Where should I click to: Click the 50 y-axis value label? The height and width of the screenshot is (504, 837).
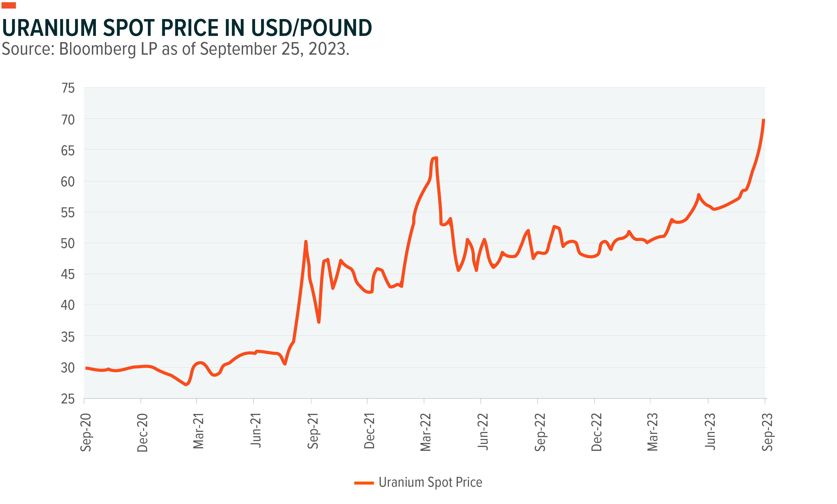coord(68,243)
